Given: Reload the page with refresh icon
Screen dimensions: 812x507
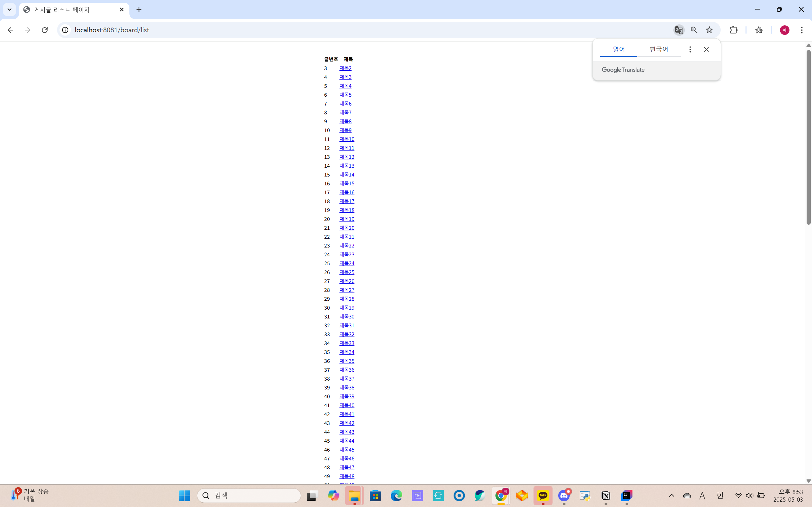Looking at the screenshot, I should 45,30.
